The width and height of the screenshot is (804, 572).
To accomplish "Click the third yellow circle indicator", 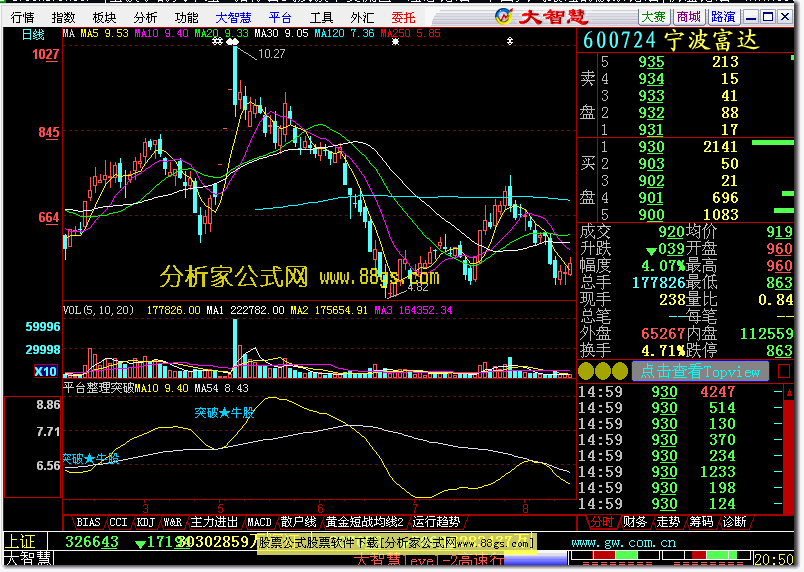I will pyautogui.click(x=620, y=371).
